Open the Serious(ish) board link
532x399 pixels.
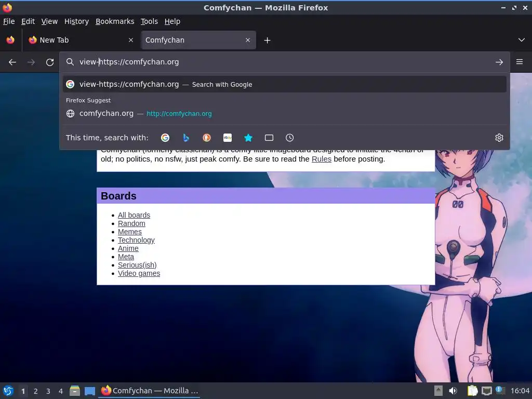137,265
